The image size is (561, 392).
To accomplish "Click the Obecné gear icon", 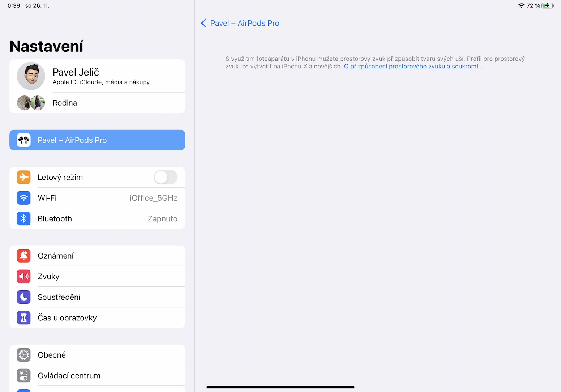I will [x=24, y=355].
